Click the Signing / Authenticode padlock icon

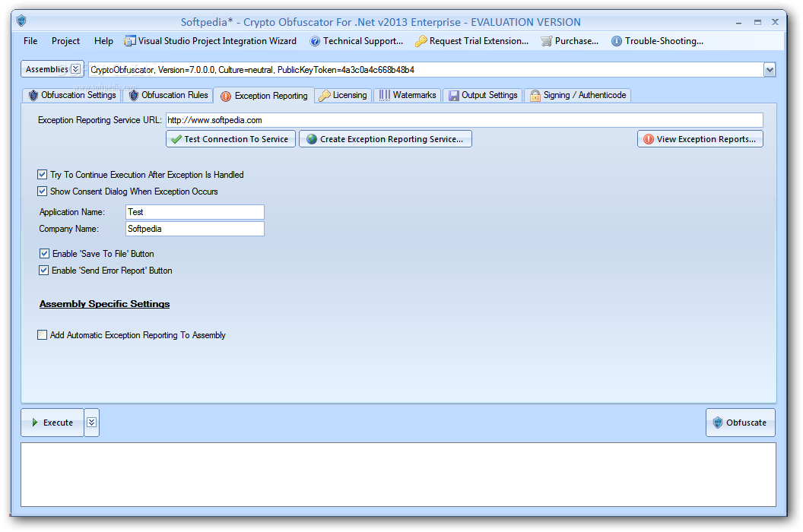(x=535, y=96)
